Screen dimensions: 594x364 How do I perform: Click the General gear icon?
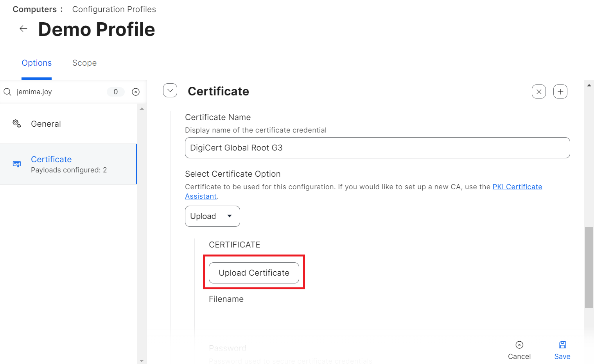pyautogui.click(x=17, y=124)
